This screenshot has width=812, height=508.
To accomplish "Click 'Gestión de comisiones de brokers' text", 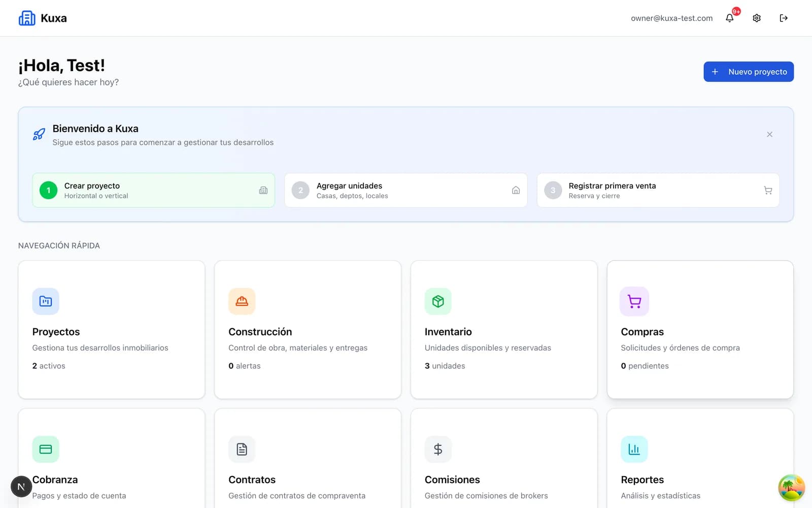I will 486,496.
